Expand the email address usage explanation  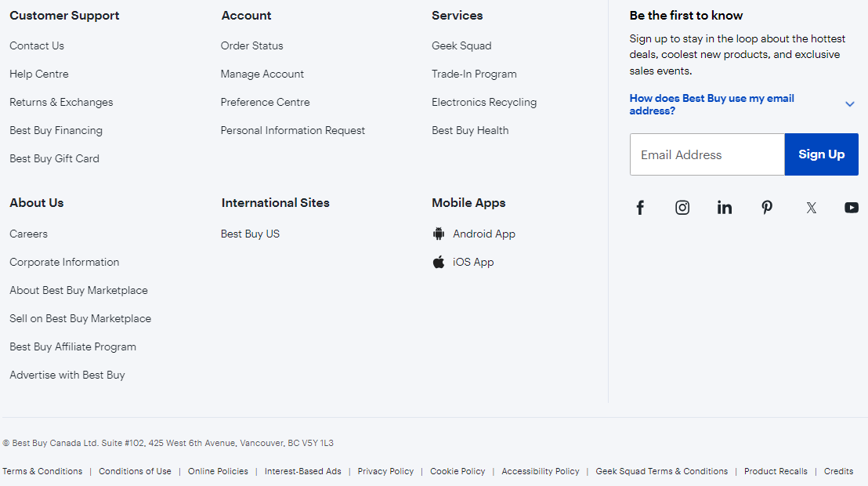tap(849, 103)
